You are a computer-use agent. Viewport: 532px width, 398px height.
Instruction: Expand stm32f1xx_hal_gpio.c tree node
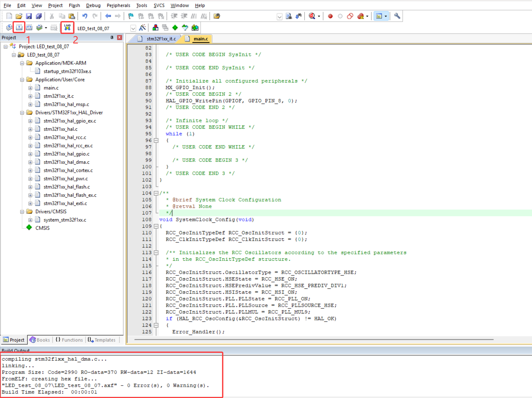(x=30, y=154)
